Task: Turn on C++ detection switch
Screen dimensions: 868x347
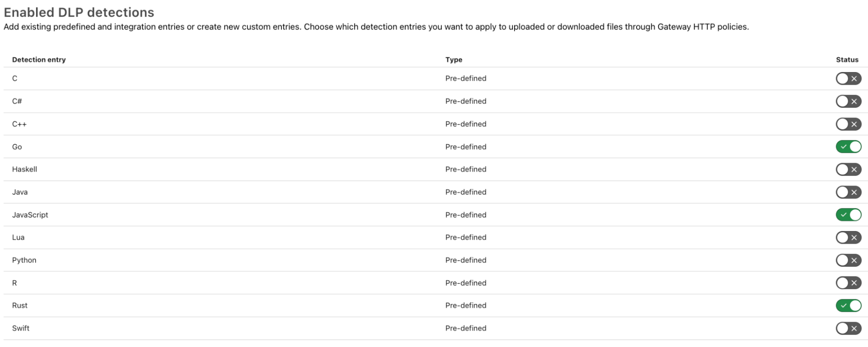Action: 848,124
